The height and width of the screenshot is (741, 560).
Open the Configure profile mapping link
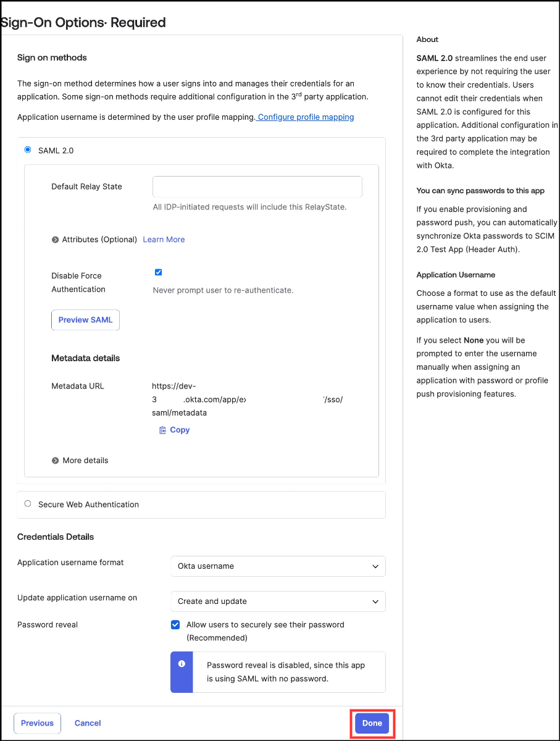306,117
